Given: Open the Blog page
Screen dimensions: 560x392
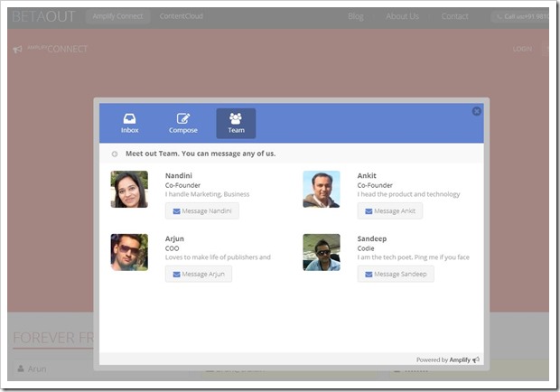Looking at the screenshot, I should (356, 16).
